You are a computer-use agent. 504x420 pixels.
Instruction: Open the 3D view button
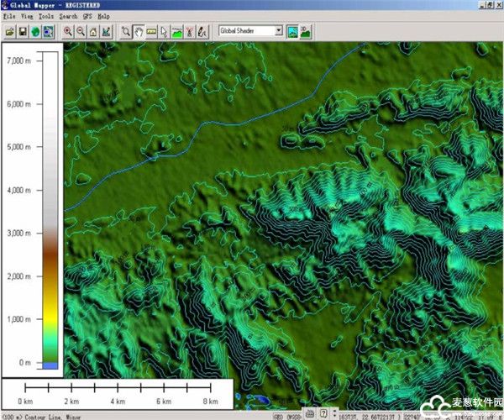(305, 32)
